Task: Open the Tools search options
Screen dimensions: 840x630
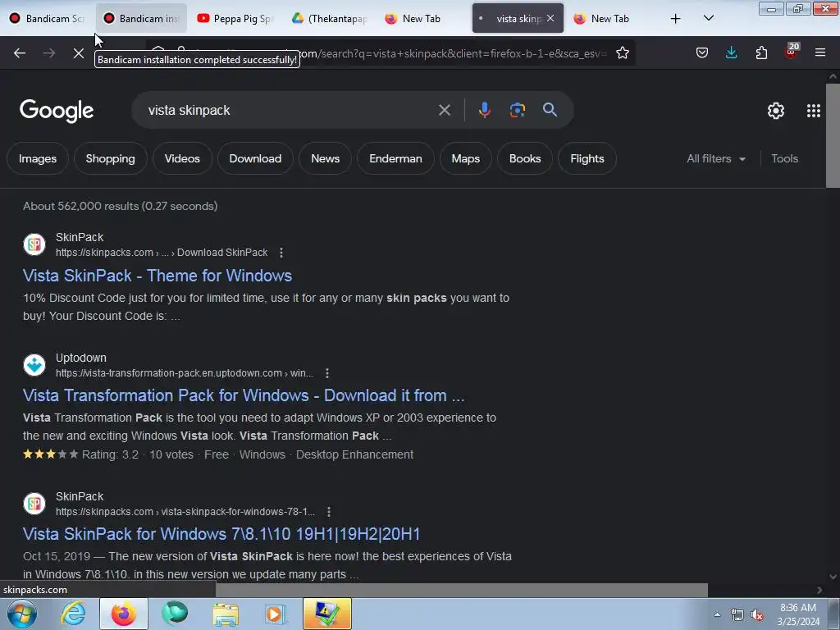Action: [x=784, y=158]
